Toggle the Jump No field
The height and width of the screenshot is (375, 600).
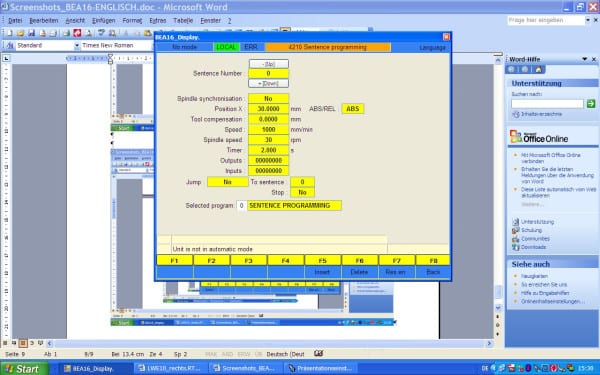pyautogui.click(x=228, y=182)
